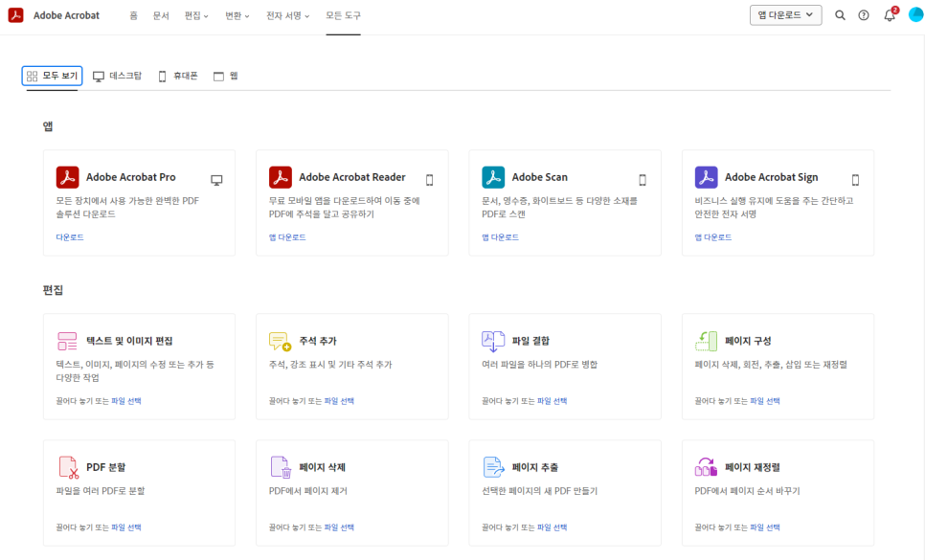Click the Adobe Acrobat Reader app icon
The width and height of the screenshot is (925, 560).
point(281,177)
